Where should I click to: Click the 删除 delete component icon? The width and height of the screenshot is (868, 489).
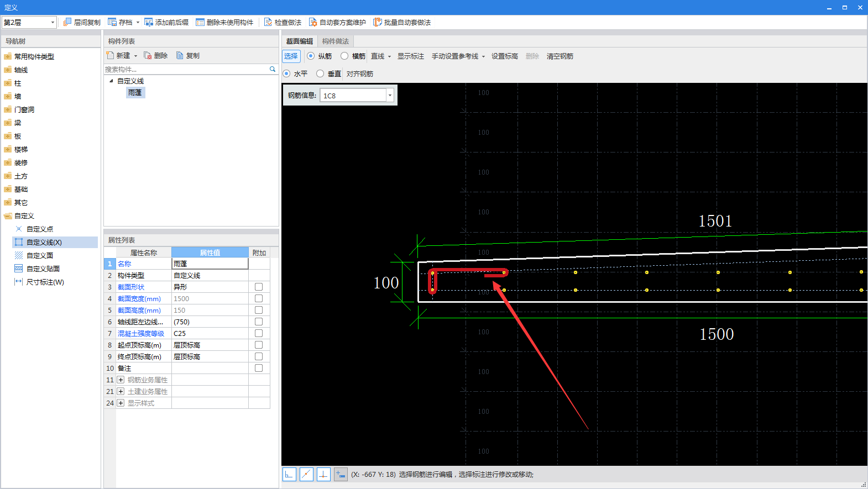148,55
